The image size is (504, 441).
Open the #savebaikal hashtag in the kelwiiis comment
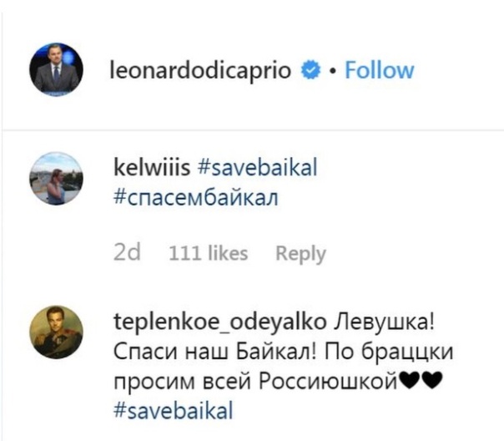(258, 167)
